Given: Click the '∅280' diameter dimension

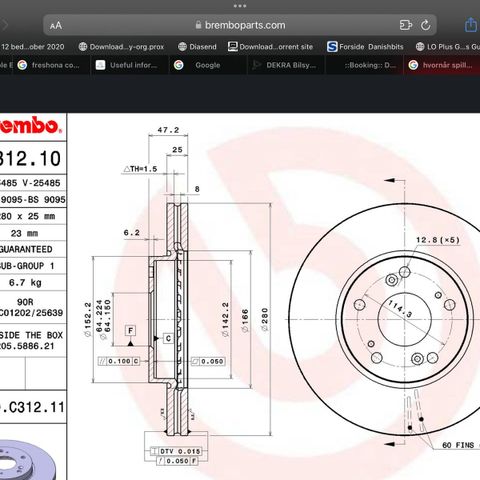Looking at the screenshot, I should tap(265, 319).
